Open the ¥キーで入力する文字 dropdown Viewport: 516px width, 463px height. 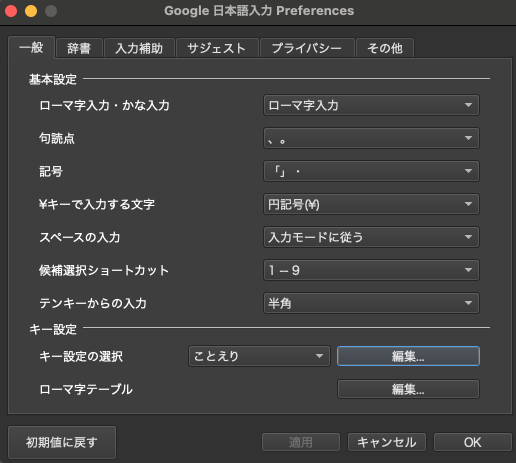(x=371, y=204)
